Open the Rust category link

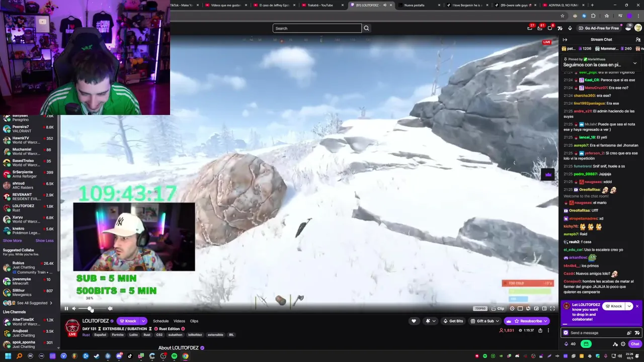coord(86,335)
